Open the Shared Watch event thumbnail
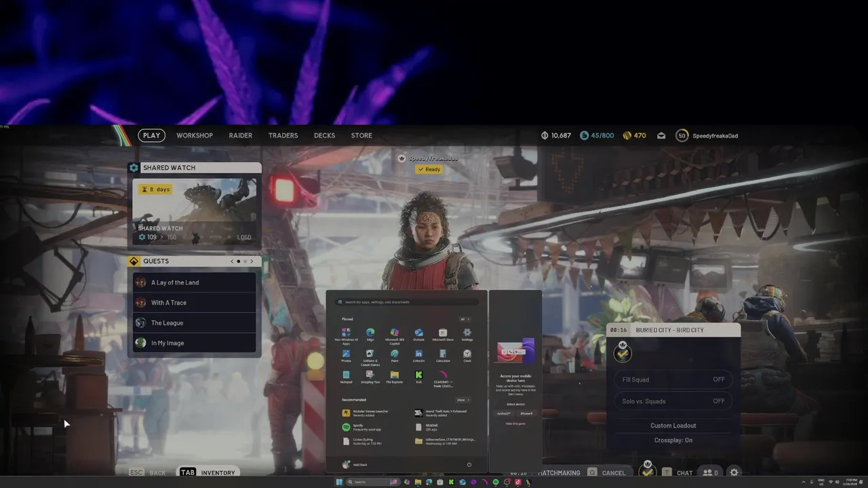 (x=195, y=210)
